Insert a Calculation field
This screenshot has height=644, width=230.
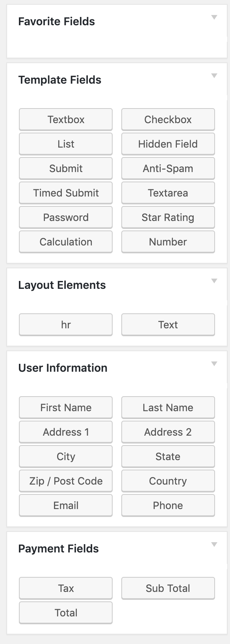pos(66,242)
